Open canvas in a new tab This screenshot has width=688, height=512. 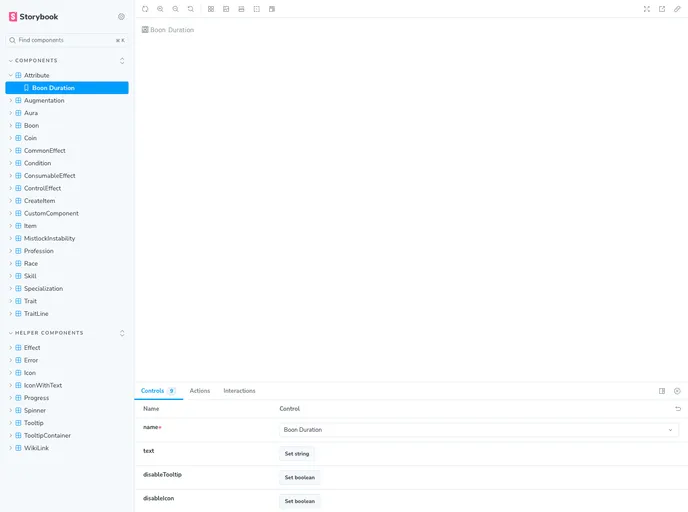click(x=662, y=9)
